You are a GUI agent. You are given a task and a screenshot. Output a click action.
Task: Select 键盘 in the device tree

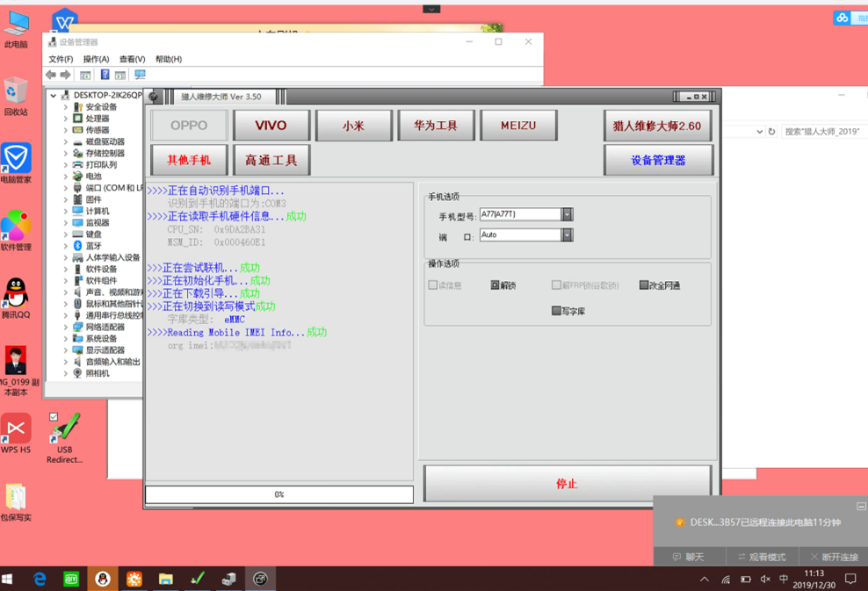pos(93,234)
